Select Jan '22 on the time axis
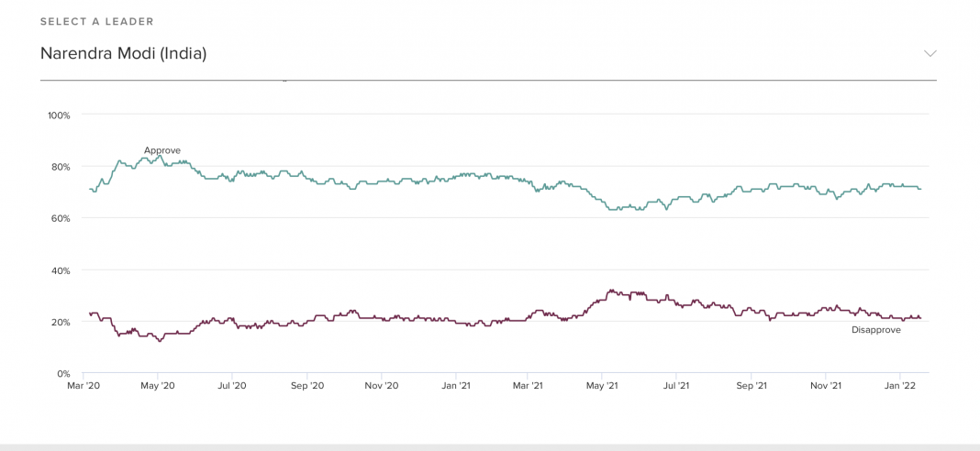Image resolution: width=980 pixels, height=451 pixels. pyautogui.click(x=901, y=386)
